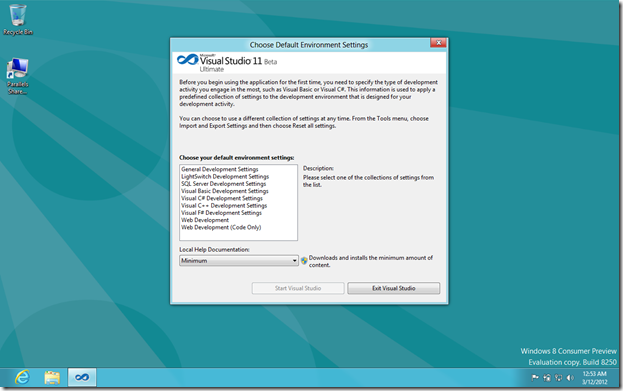Click the network tray icon
This screenshot has height=391, width=623.
[x=559, y=377]
